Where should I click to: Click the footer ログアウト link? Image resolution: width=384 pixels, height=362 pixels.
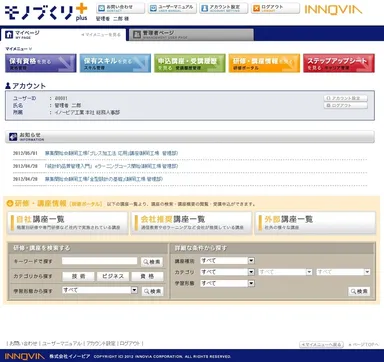coord(130,343)
